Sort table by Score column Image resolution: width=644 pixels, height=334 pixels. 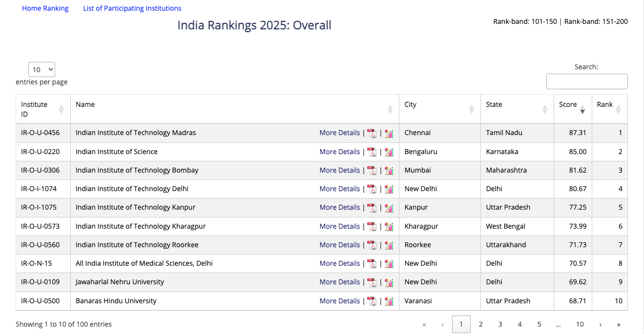(573, 109)
